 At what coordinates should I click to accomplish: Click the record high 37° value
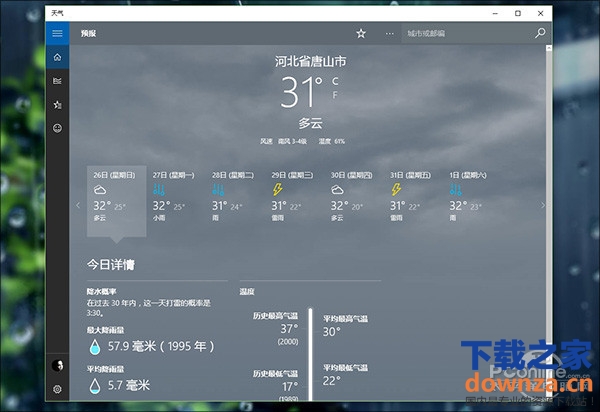tap(289, 329)
